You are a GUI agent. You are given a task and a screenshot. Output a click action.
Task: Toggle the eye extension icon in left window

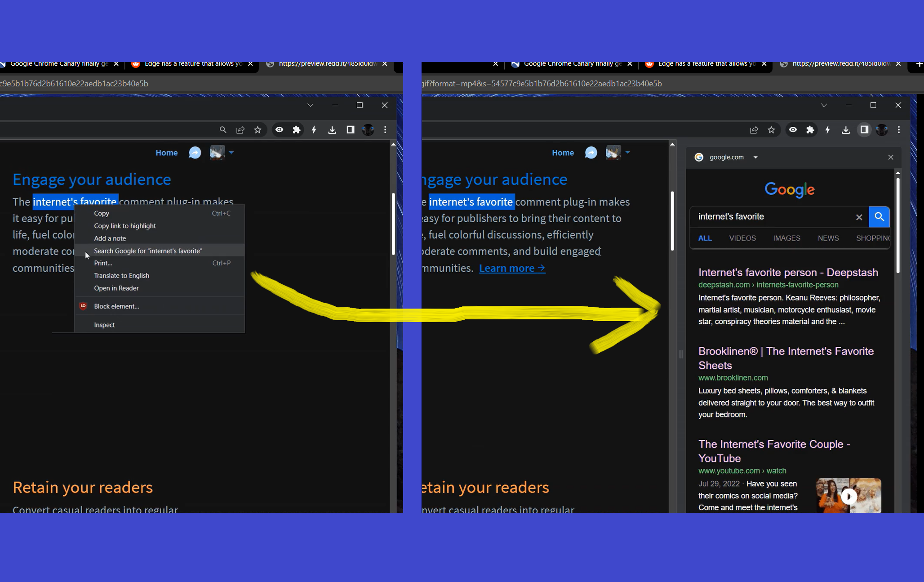279,130
